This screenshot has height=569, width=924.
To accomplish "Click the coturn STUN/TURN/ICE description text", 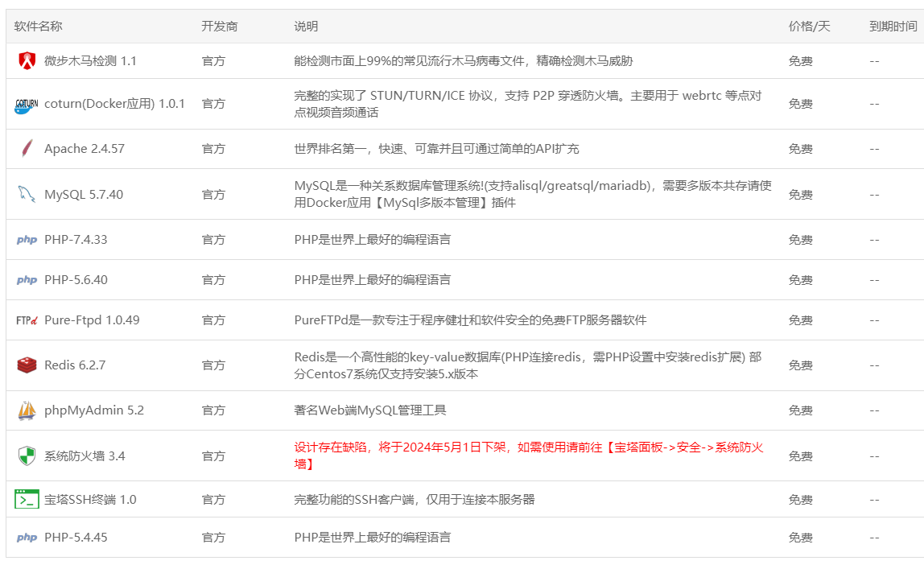I will (528, 104).
